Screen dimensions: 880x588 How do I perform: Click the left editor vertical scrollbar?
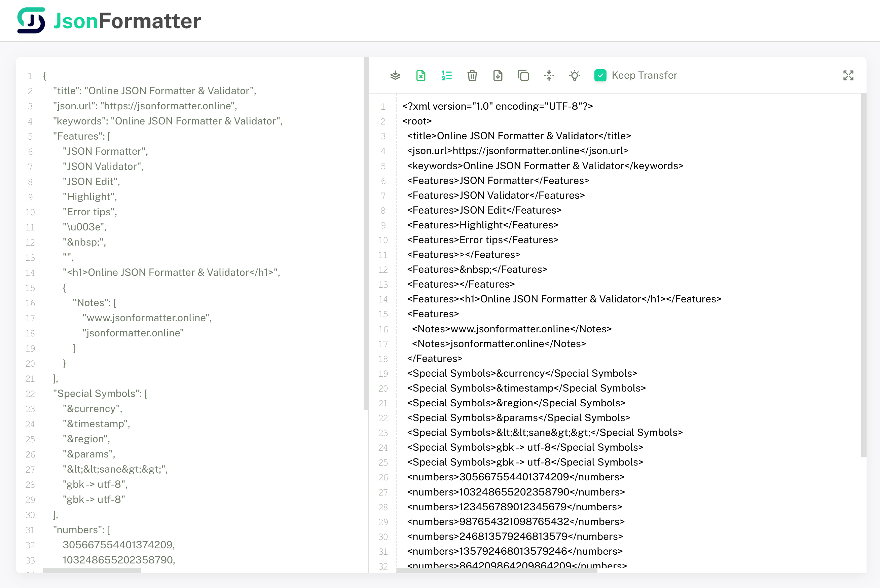(366, 233)
